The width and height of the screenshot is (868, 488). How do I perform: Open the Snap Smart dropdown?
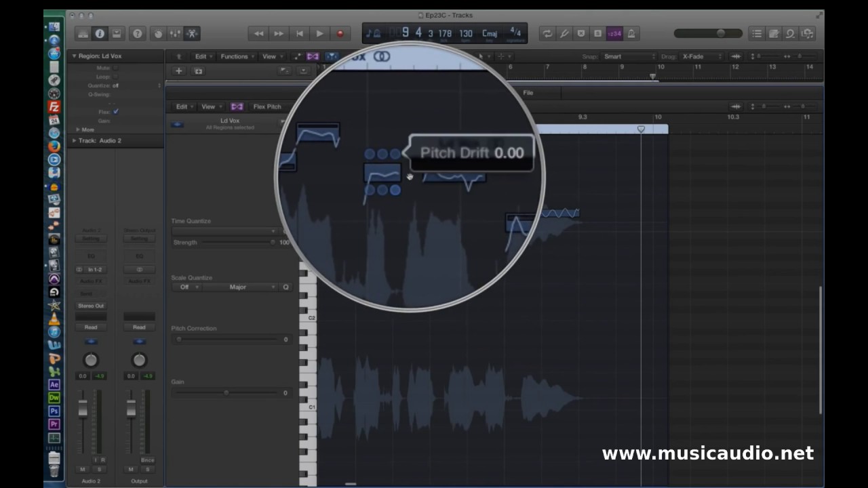pos(629,56)
